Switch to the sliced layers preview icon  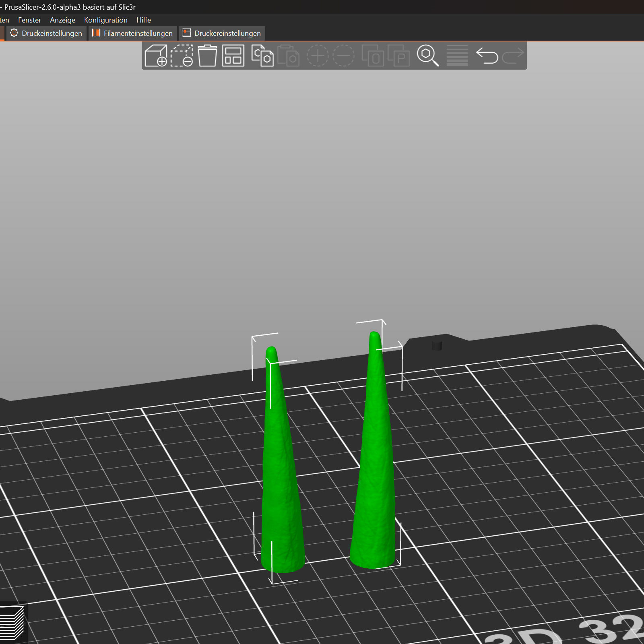click(12, 623)
